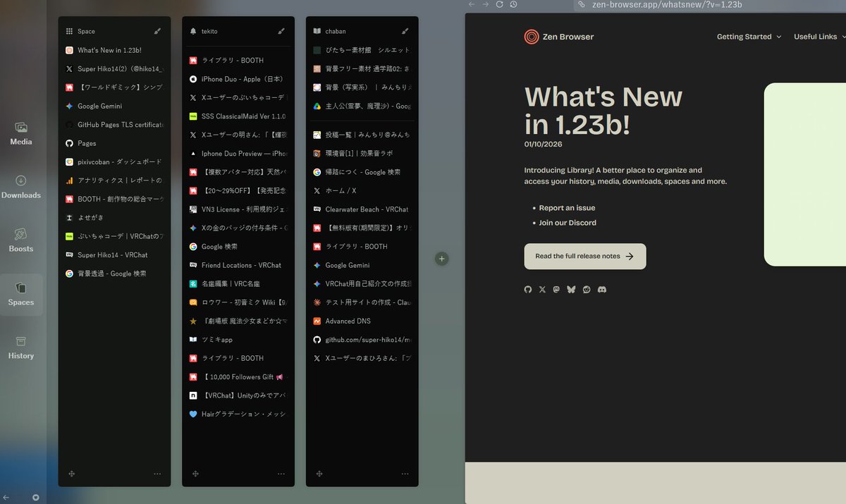Image resolution: width=846 pixels, height=504 pixels.
Task: Open the Downloads section in the sidebar
Action: tap(21, 187)
